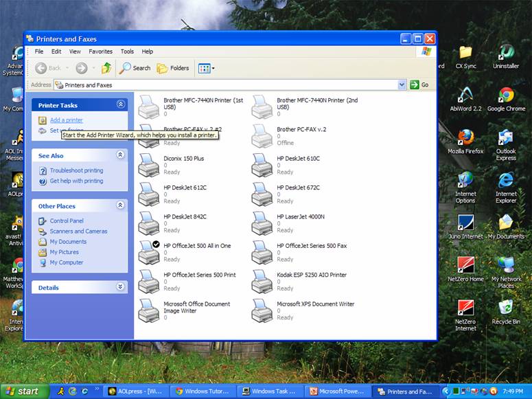The image size is (532, 399).
Task: Click the Forward navigation arrow
Action: click(82, 68)
